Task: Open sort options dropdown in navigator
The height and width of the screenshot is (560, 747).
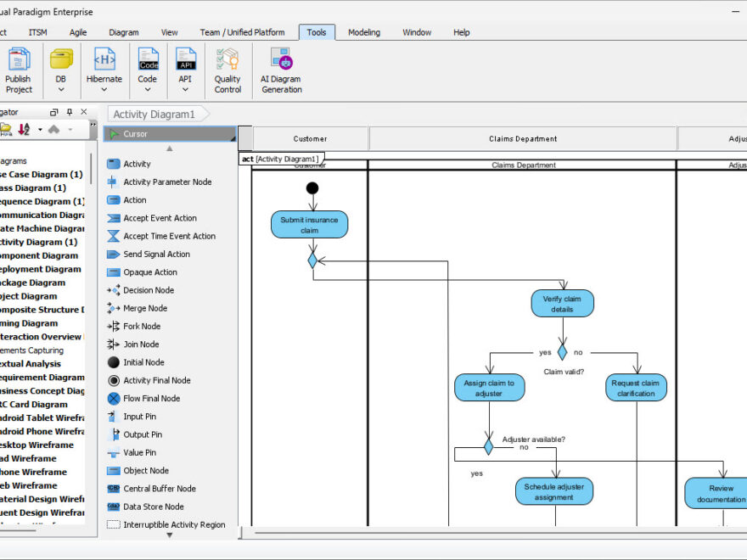Action: pos(40,129)
